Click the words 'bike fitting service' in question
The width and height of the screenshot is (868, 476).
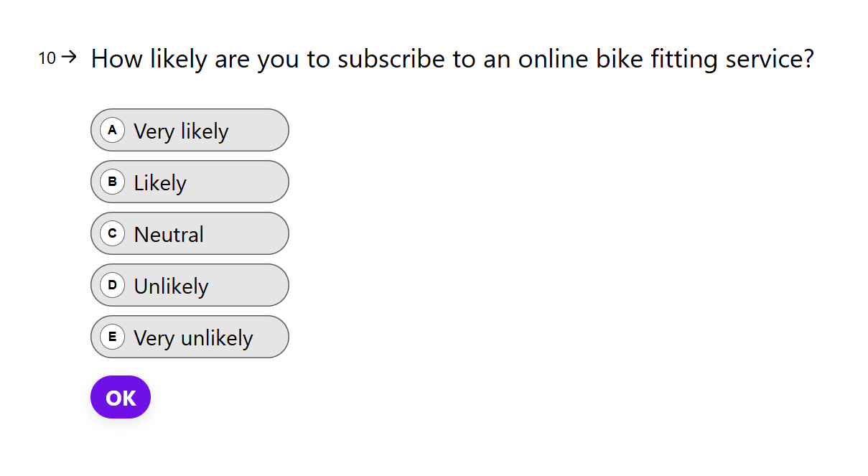704,59
